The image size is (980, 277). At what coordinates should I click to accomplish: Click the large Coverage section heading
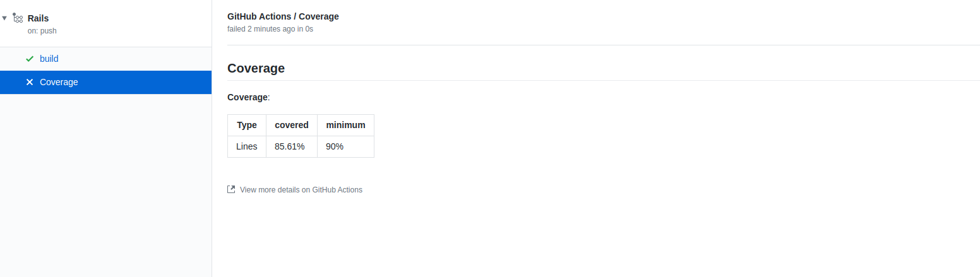256,68
